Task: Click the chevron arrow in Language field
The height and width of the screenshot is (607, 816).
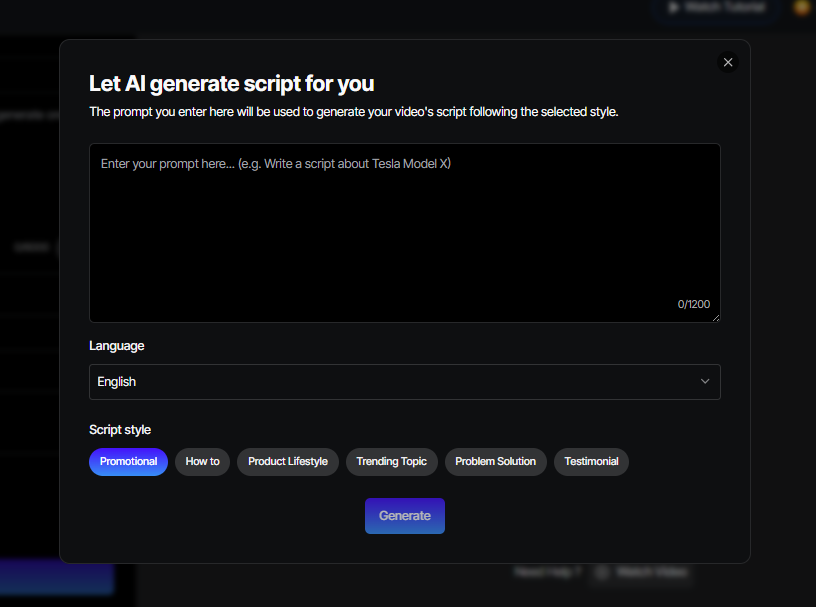Action: coord(705,382)
